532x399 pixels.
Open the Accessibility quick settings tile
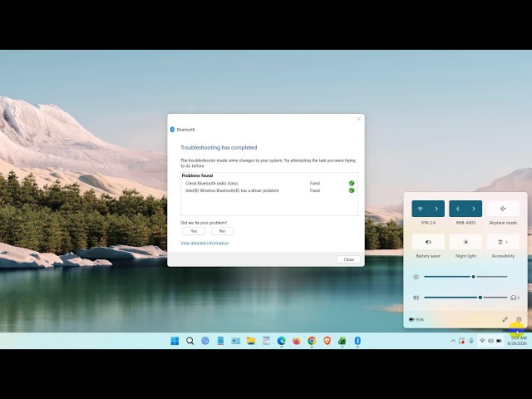click(503, 242)
